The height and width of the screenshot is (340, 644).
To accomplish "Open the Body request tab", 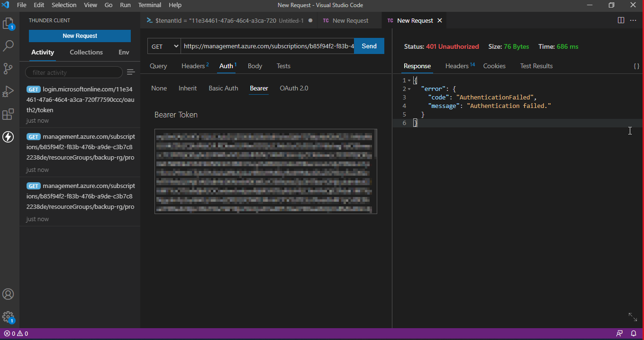I will [x=255, y=66].
